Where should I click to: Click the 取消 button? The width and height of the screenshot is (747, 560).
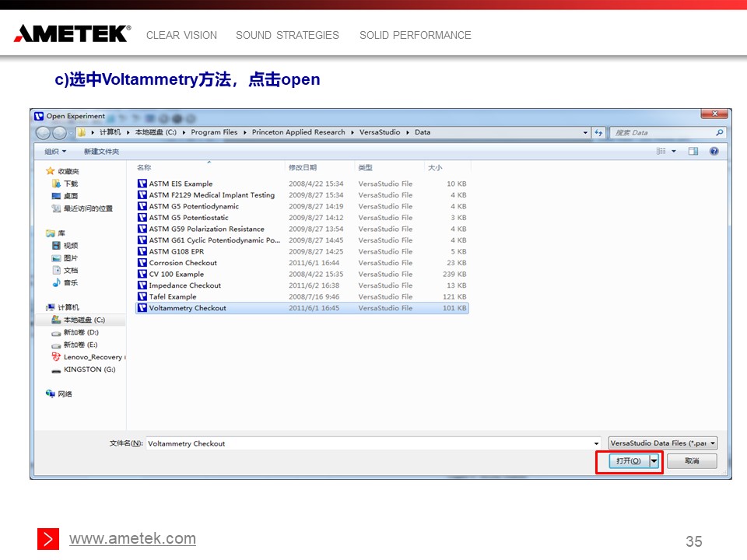tap(692, 461)
